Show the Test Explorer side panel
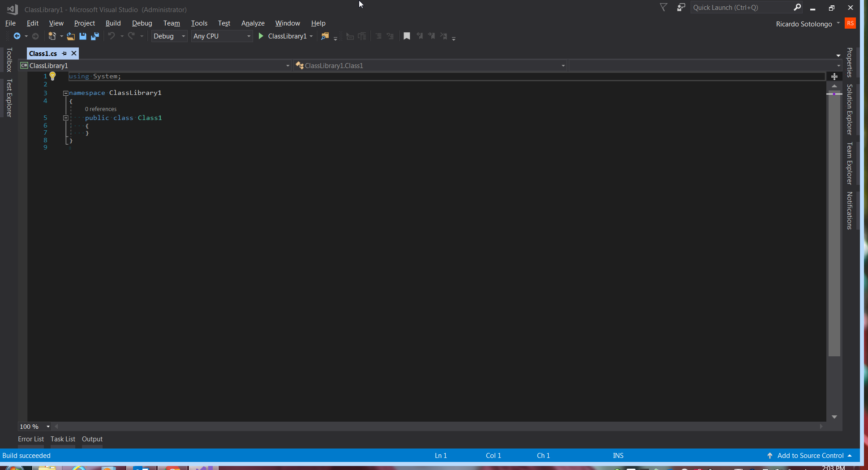Screen dimensions: 868x470 pos(9,98)
